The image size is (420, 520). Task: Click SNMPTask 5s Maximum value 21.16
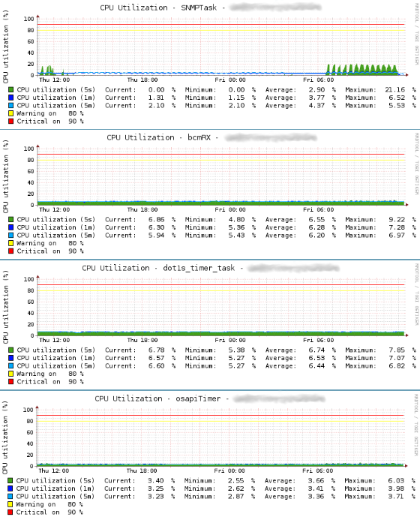tap(394, 90)
